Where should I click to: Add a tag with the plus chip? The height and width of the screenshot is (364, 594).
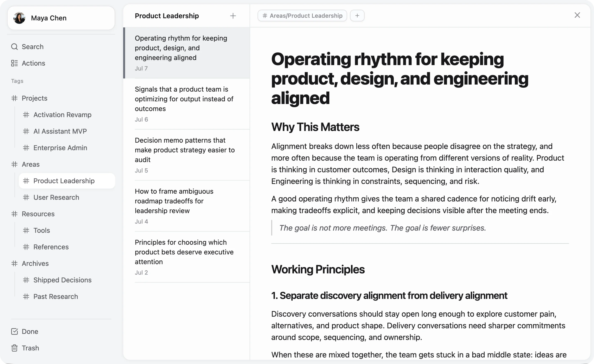click(357, 16)
